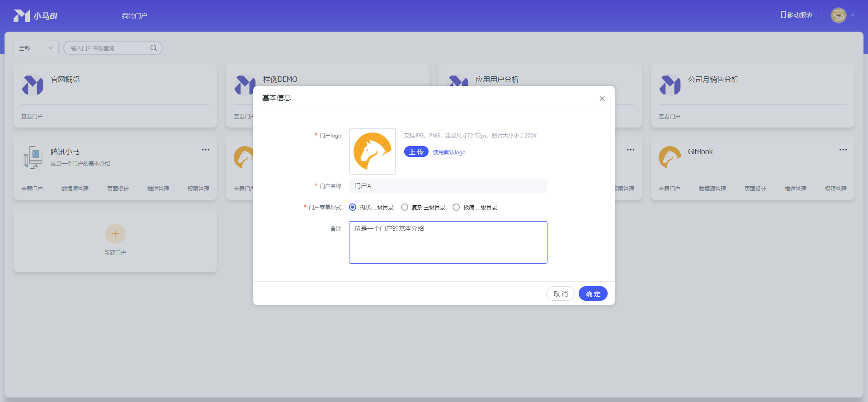Select 复杂-三级目录 radio option
The height and width of the screenshot is (402, 868).
pyautogui.click(x=405, y=207)
